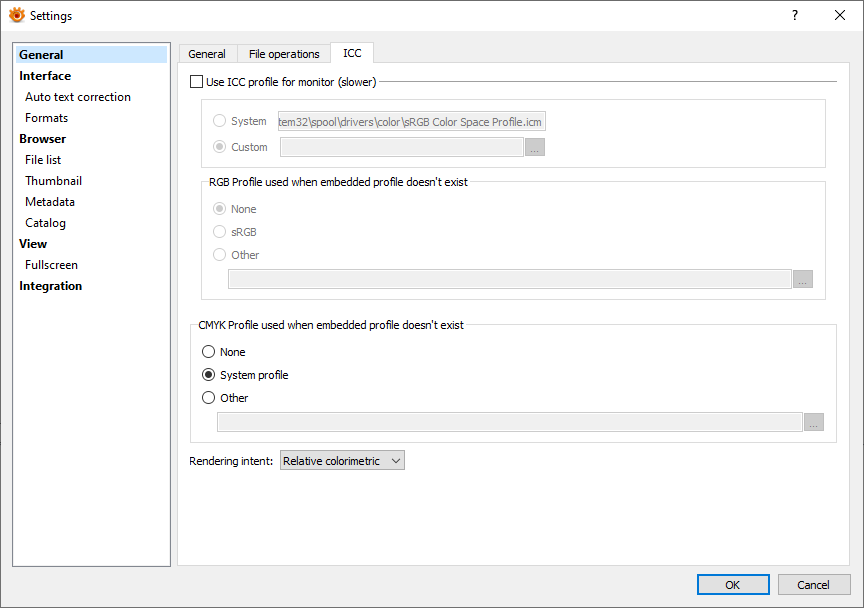Select Interface in the settings tree

coord(45,76)
